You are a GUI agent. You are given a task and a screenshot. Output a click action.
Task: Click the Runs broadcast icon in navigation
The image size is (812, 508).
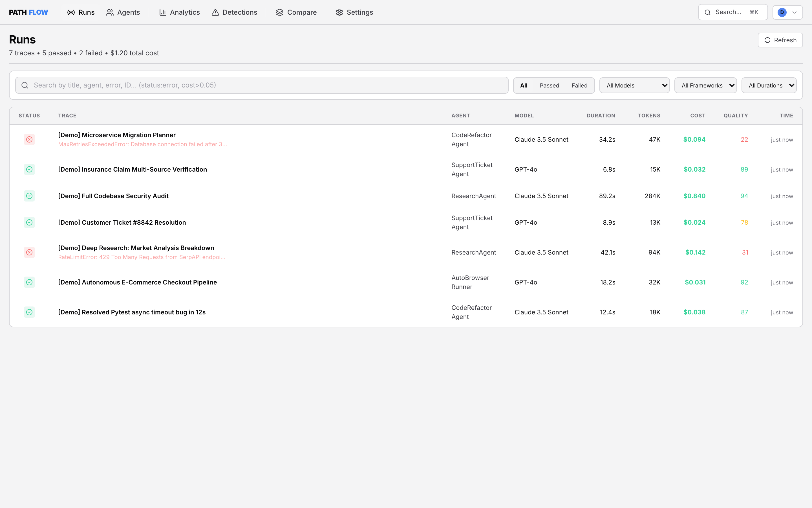click(71, 12)
